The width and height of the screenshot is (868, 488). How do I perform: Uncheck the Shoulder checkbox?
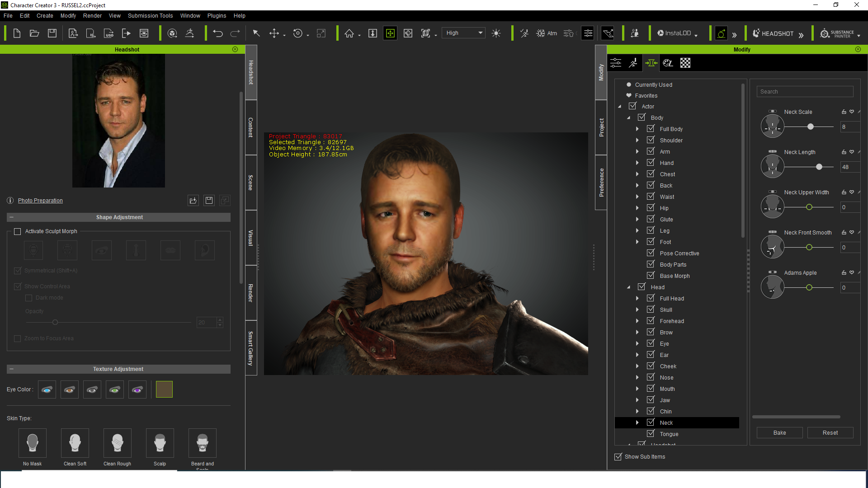click(651, 140)
